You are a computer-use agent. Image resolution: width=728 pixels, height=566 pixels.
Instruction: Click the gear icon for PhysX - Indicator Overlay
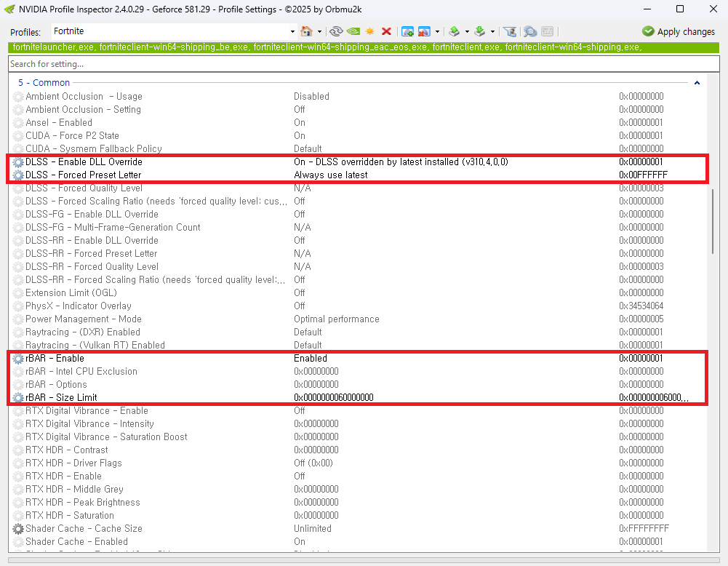tap(18, 306)
